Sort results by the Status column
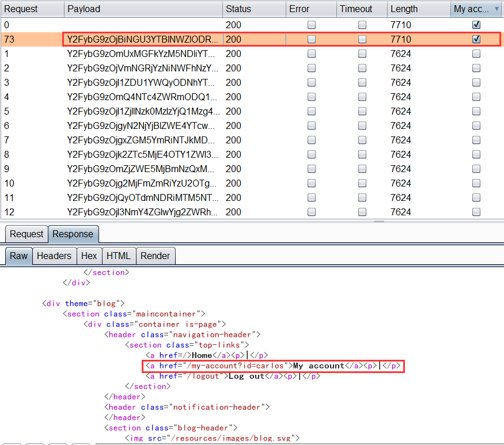 coord(253,9)
